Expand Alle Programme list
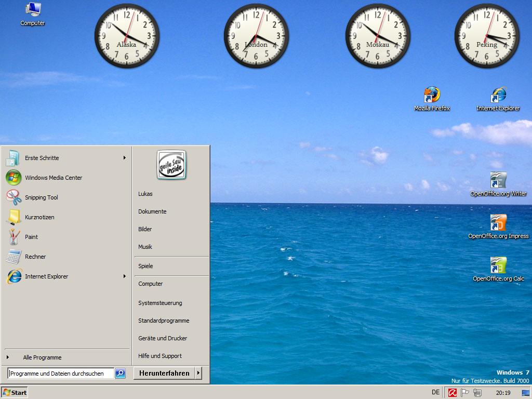Image resolution: width=532 pixels, height=399 pixels. pos(42,357)
